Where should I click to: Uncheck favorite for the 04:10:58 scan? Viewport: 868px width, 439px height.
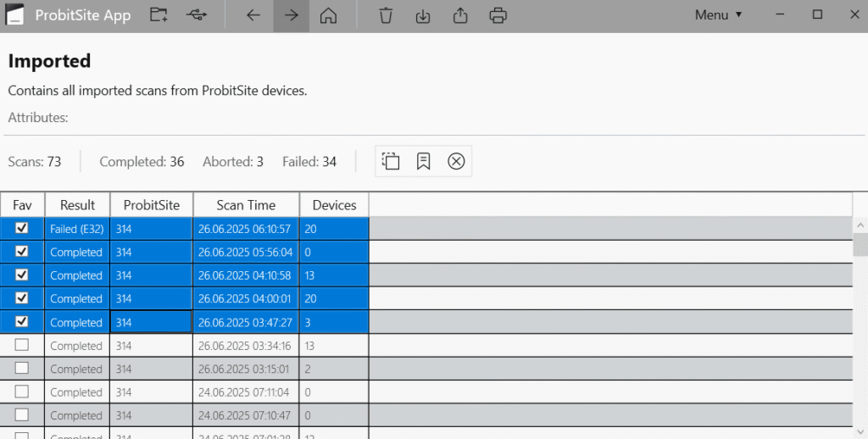(x=21, y=275)
